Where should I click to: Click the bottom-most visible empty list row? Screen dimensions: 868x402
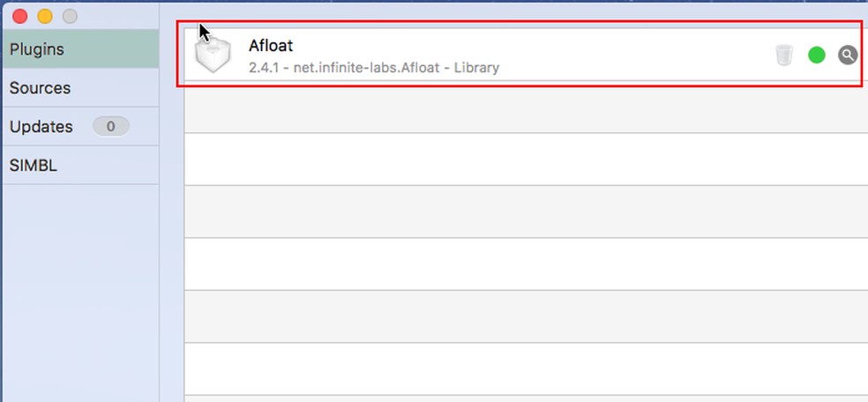pos(526,368)
